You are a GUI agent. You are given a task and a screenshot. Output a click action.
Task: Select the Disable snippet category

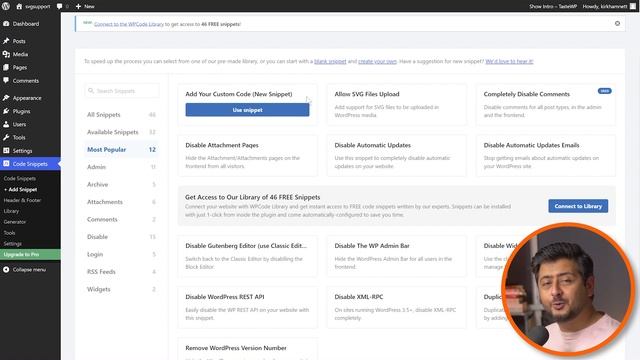[121, 237]
